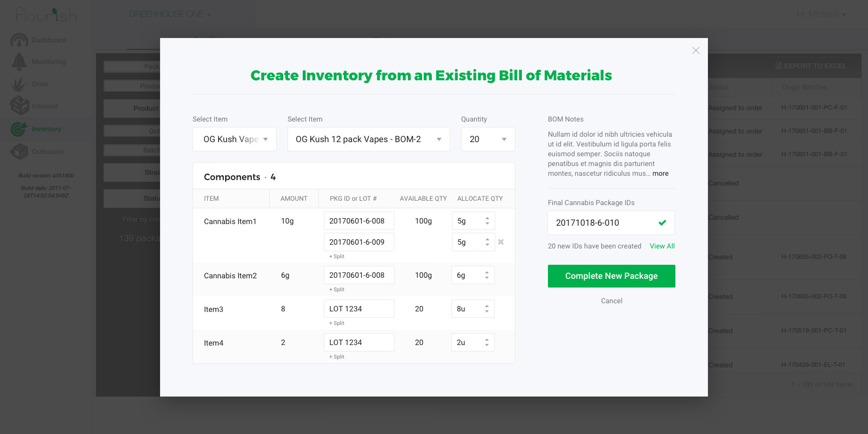The image size is (868, 434).
Task: Click the green checkmark in package ID field
Action: point(662,222)
